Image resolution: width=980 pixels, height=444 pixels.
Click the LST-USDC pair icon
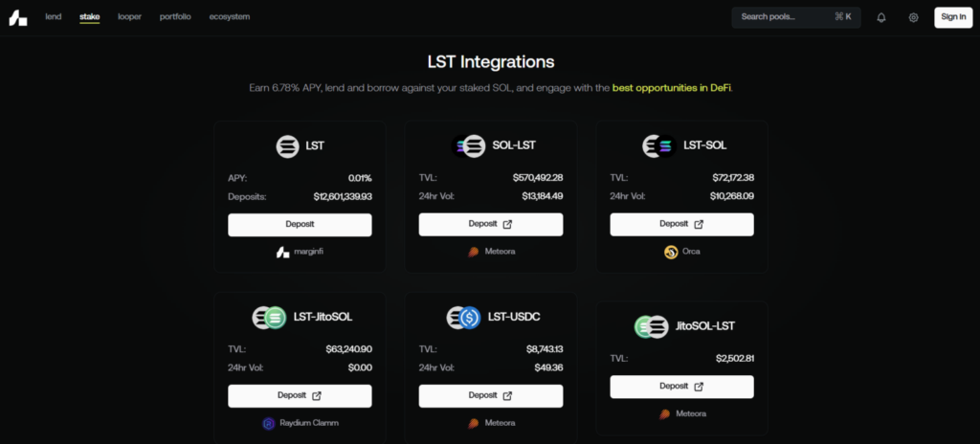(463, 318)
